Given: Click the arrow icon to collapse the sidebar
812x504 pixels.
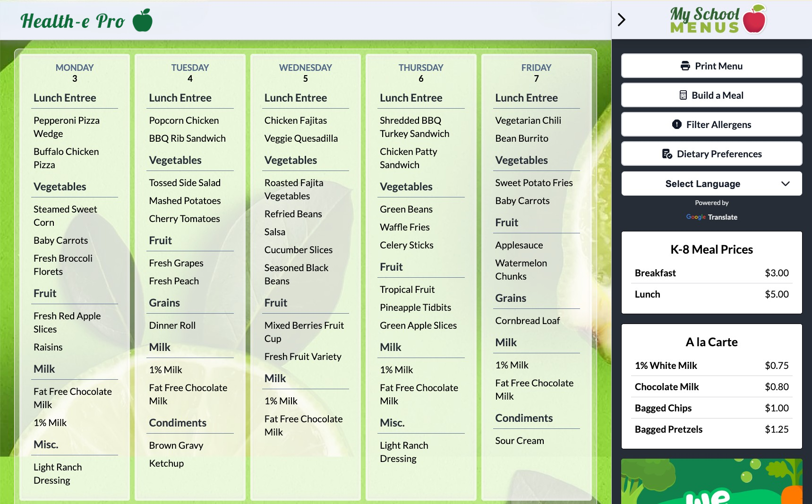Looking at the screenshot, I should (621, 20).
